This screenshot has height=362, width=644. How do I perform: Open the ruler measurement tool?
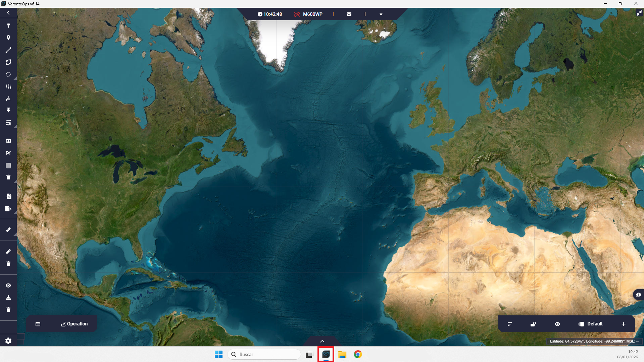[8, 230]
